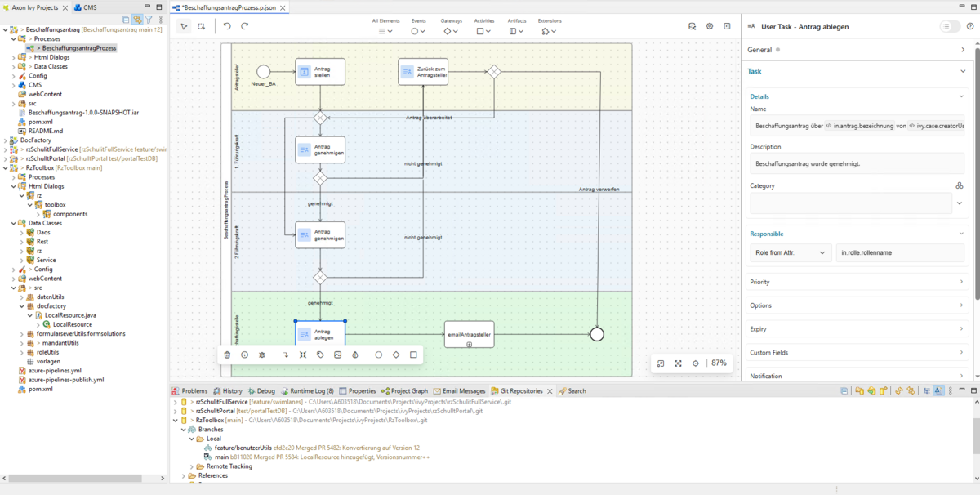Click the color drop quick action

(355, 355)
